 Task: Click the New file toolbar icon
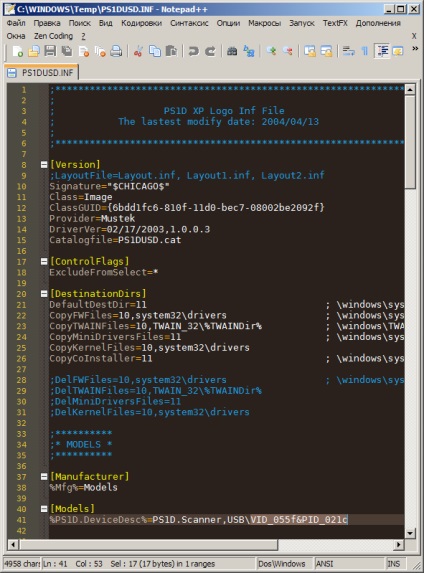pos(18,52)
